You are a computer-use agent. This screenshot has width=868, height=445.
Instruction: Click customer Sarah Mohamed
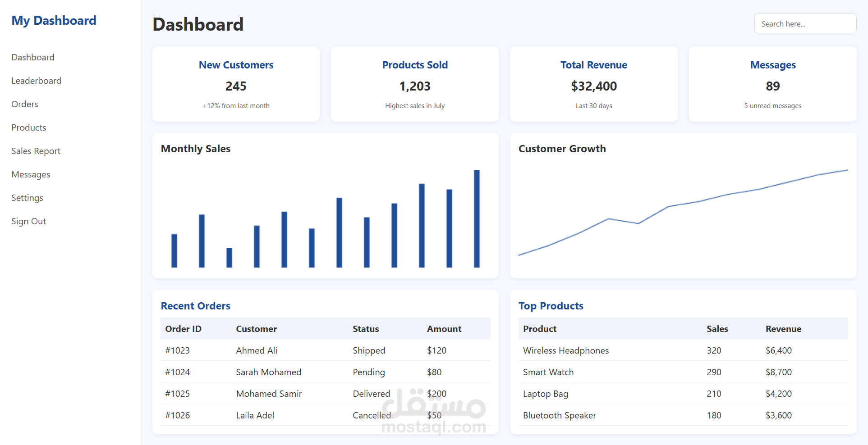269,372
